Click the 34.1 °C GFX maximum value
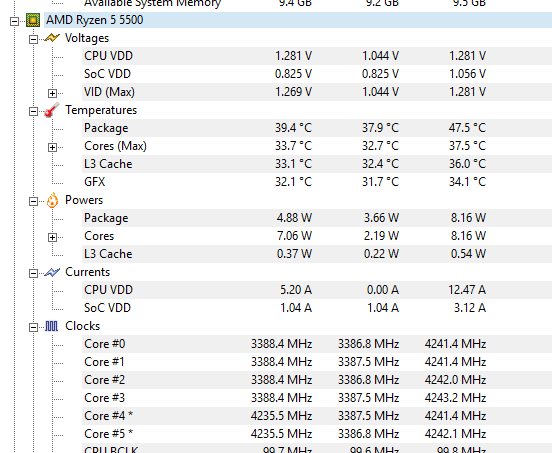This screenshot has width=552, height=453. [468, 182]
